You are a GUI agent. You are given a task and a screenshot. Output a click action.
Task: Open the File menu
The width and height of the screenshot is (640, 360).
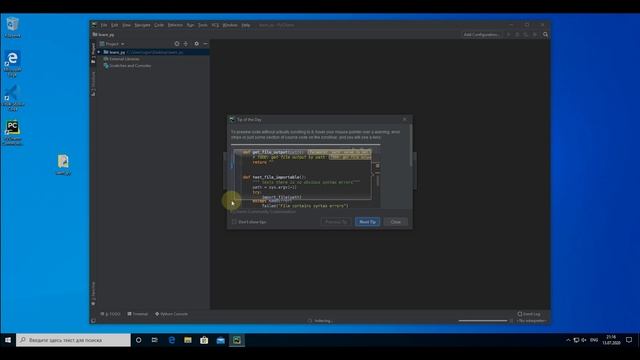pos(104,25)
